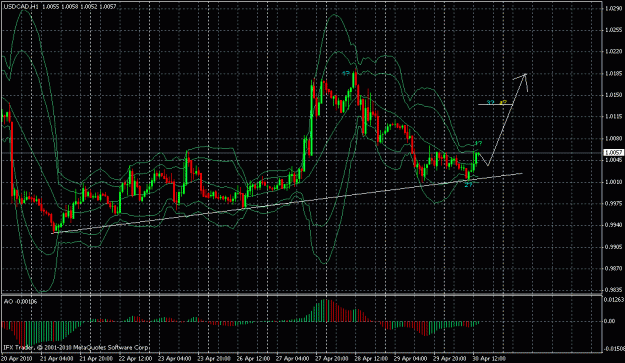The image size is (625, 363).
Task: Select the 1.0080 price axis label
Action: (x=613, y=139)
